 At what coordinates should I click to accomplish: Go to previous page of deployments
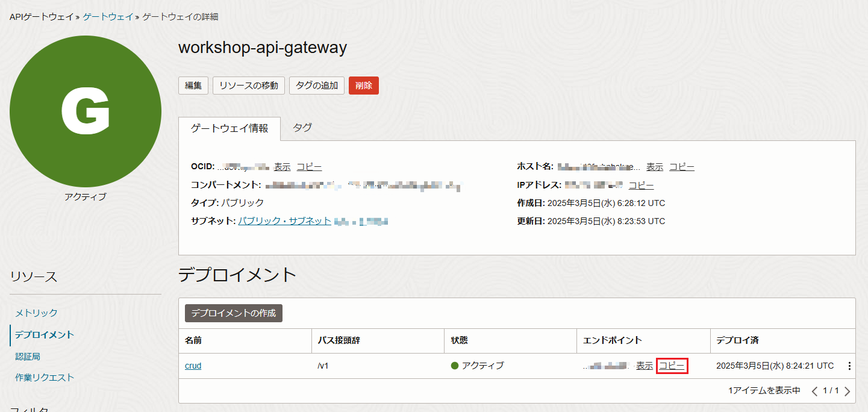(815, 392)
